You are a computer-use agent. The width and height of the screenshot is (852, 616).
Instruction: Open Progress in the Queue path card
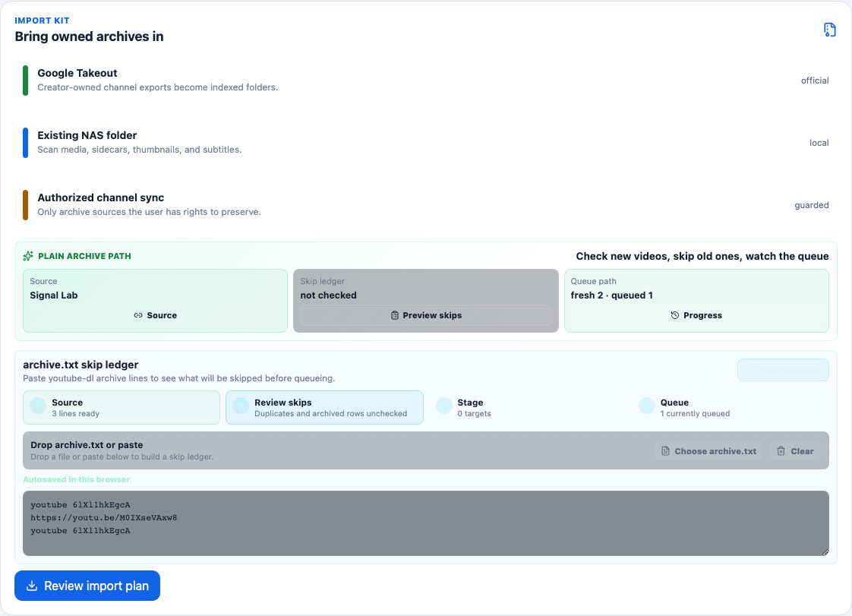click(x=696, y=315)
